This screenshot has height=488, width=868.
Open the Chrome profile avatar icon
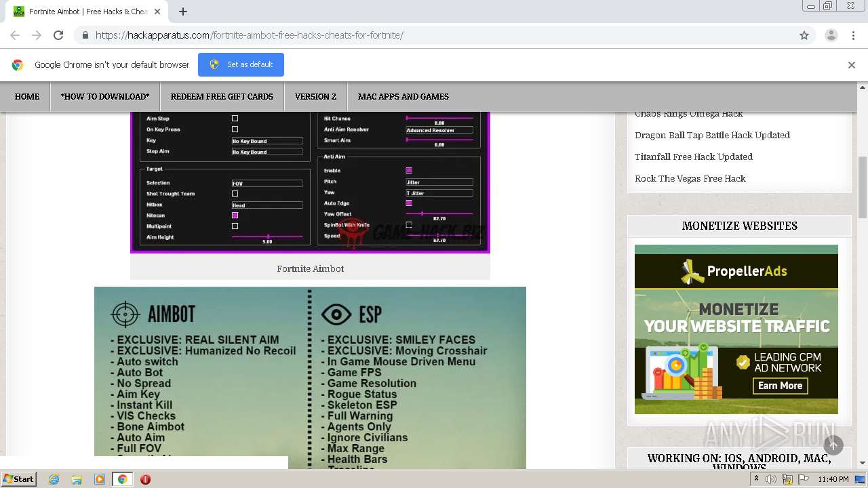(x=831, y=35)
